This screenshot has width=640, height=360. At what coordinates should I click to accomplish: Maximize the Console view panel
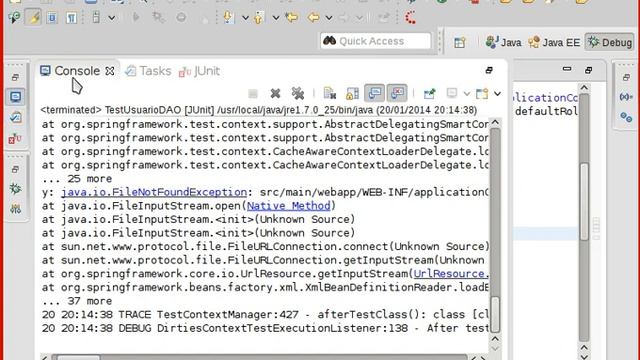[x=489, y=70]
